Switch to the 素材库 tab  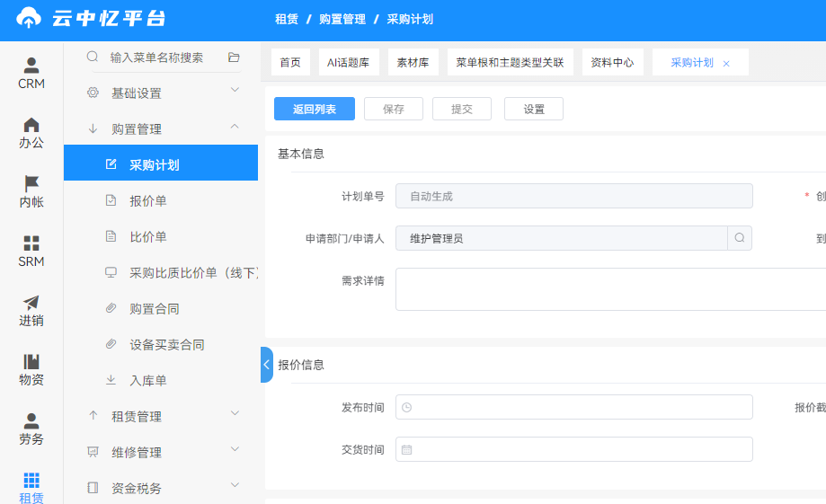[x=413, y=63]
